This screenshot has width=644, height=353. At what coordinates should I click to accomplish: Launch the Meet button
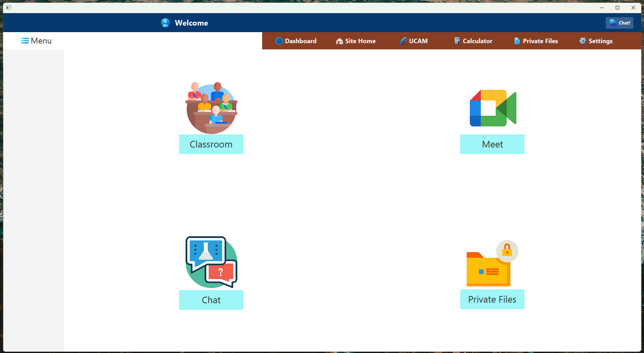click(x=492, y=144)
